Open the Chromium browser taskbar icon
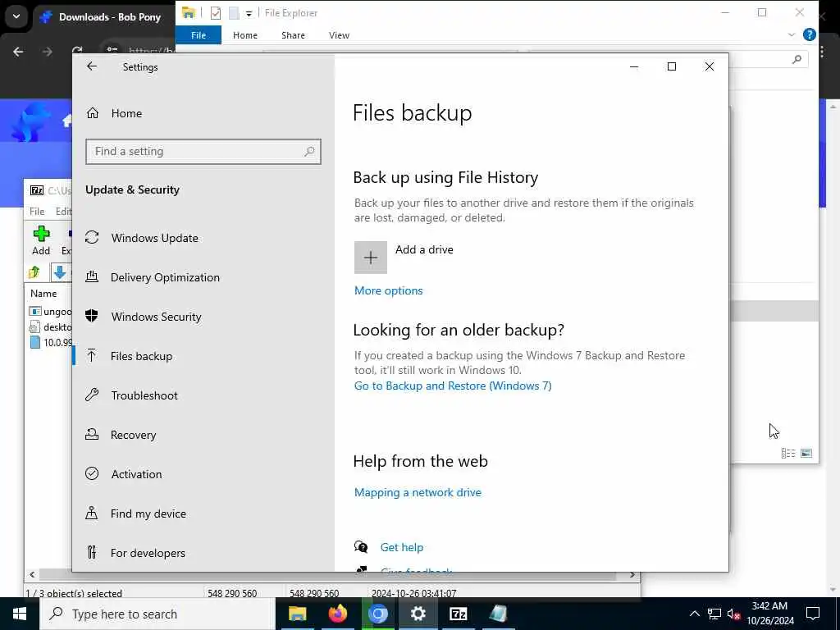Image resolution: width=840 pixels, height=630 pixels. (377, 614)
